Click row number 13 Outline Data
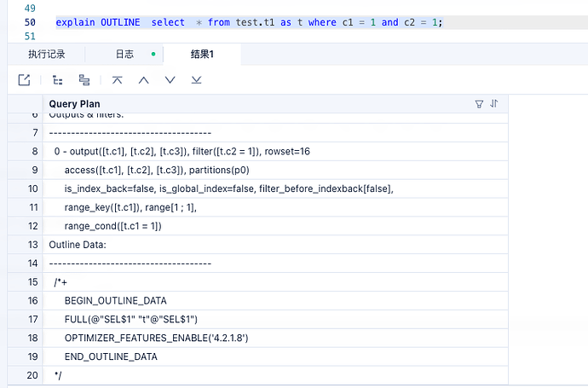 (x=34, y=245)
